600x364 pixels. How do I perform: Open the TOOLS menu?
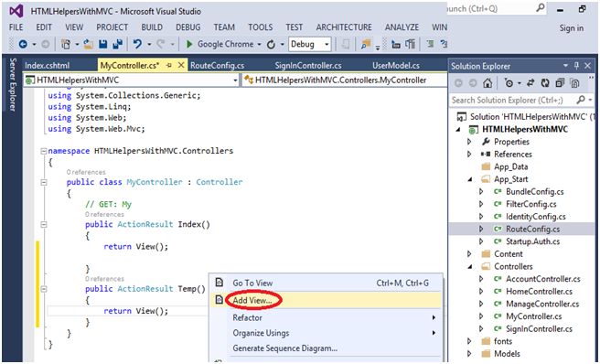pyautogui.click(x=260, y=27)
